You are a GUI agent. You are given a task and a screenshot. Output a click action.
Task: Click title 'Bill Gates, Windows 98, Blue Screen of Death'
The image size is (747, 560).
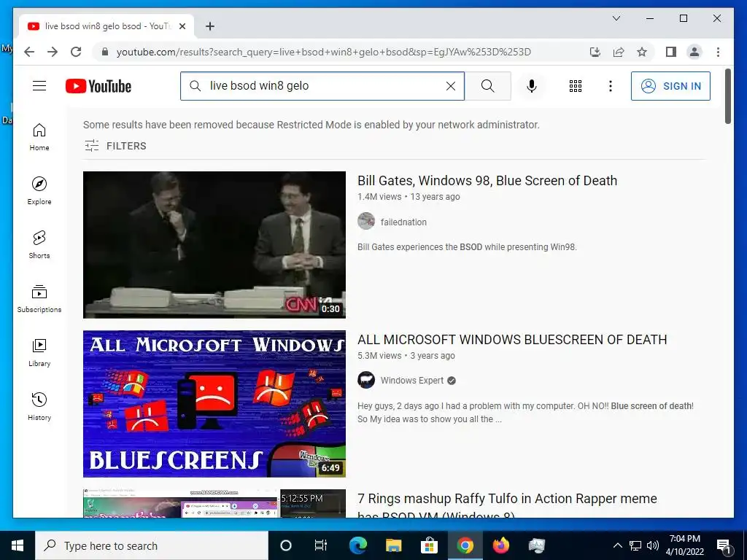click(487, 181)
